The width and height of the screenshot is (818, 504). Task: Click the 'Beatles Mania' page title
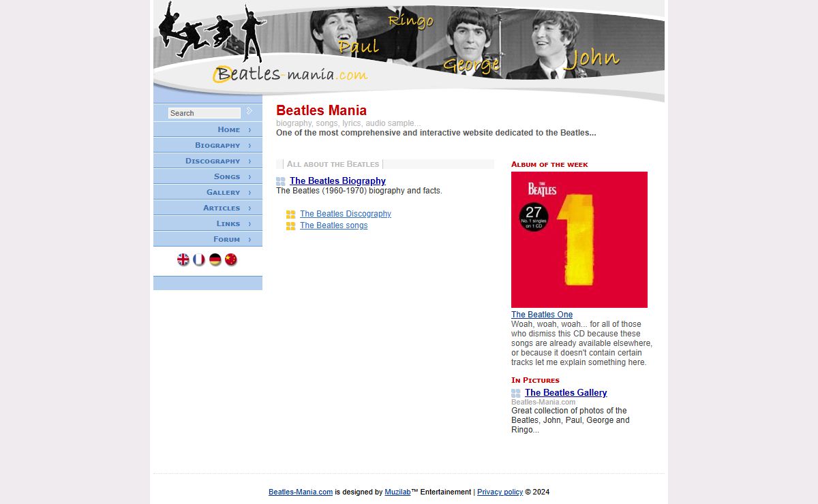pos(321,110)
